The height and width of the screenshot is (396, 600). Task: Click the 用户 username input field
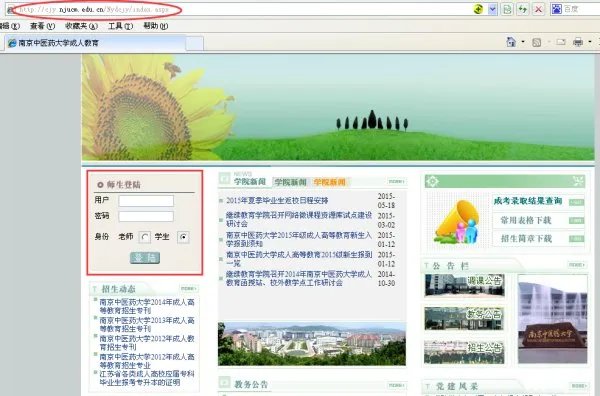146,200
